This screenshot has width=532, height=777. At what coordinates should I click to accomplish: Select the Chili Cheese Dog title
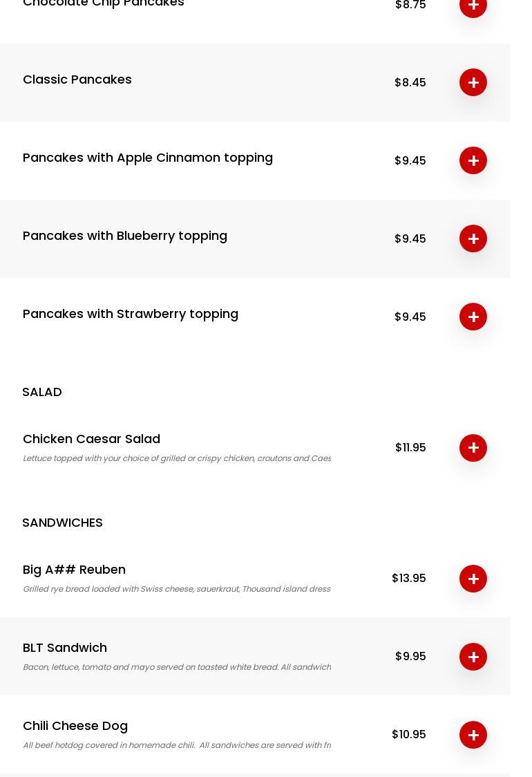[75, 726]
